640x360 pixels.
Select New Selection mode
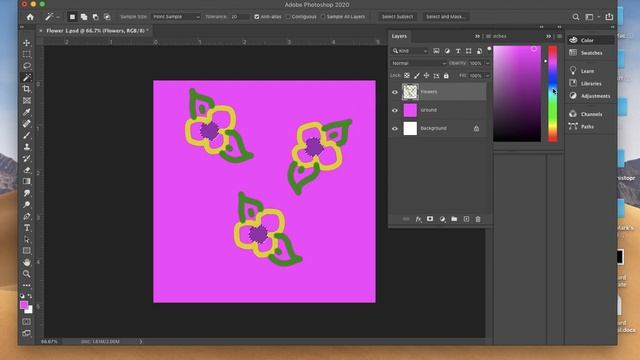[72, 17]
